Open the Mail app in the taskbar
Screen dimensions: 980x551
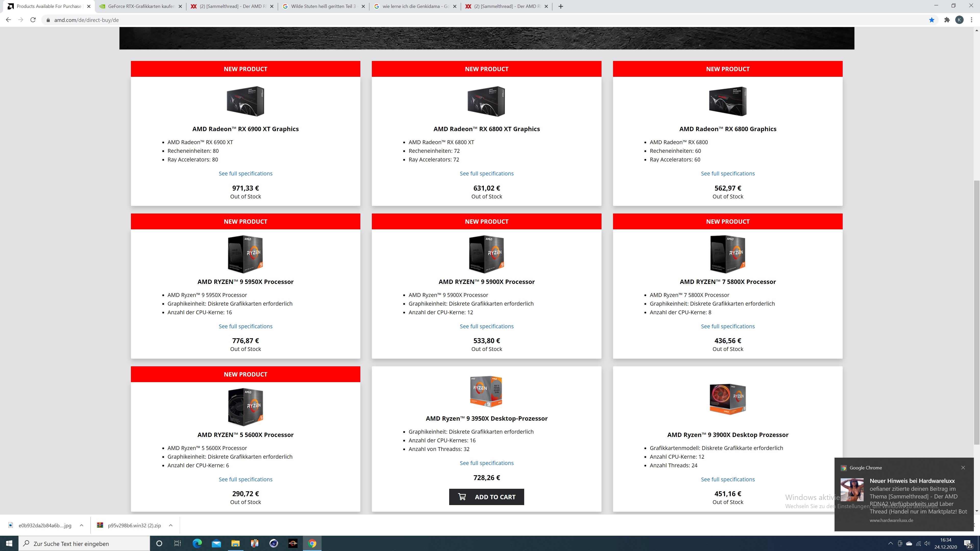[216, 543]
